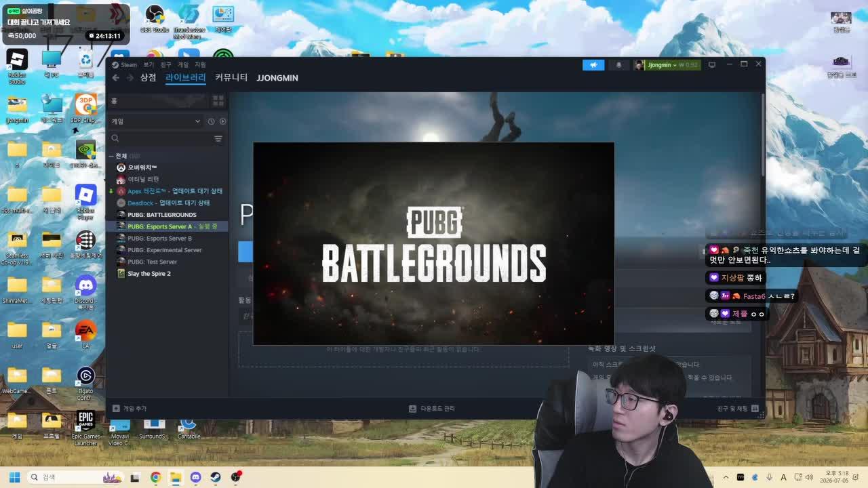Viewport: 868px width, 488px height.
Task: Open the 친구 friends menu
Action: 165,65
